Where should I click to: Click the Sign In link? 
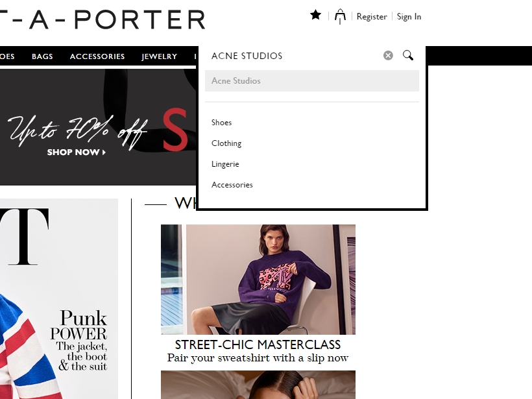pyautogui.click(x=409, y=17)
